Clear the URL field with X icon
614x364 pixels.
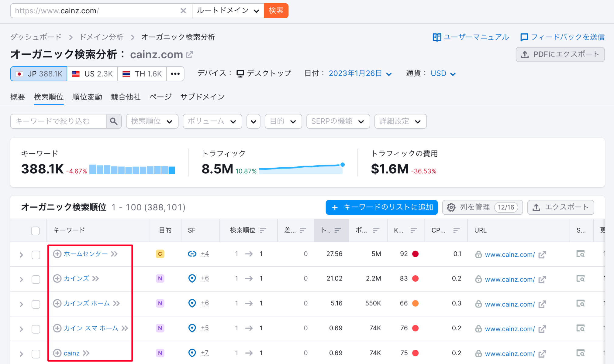183,11
